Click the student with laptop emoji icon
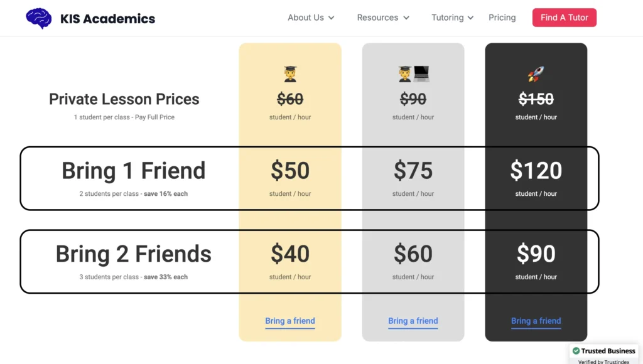The height and width of the screenshot is (364, 643). tap(413, 74)
